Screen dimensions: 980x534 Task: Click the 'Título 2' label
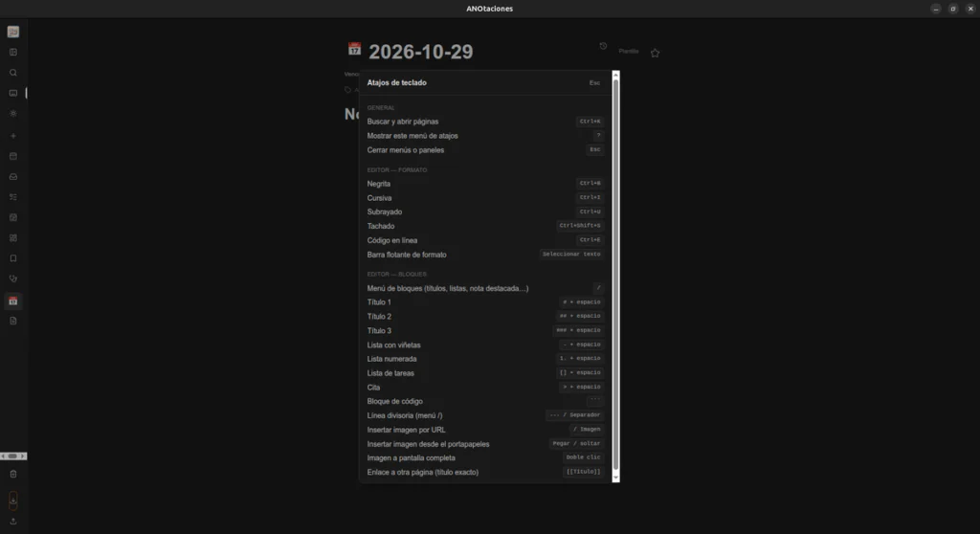379,317
